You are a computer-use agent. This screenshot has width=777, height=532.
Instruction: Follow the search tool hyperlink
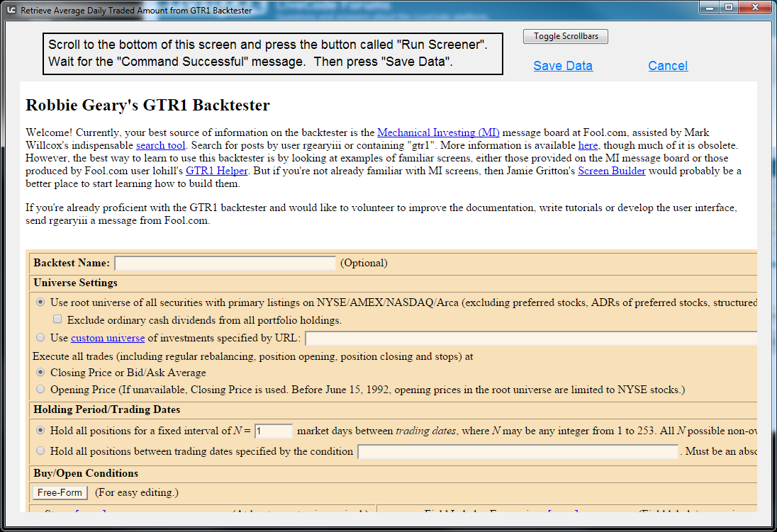pyautogui.click(x=161, y=145)
